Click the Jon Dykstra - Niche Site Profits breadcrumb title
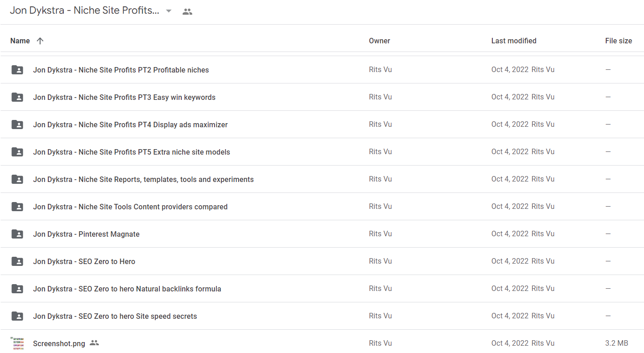The height and width of the screenshot is (353, 644). pyautogui.click(x=85, y=10)
